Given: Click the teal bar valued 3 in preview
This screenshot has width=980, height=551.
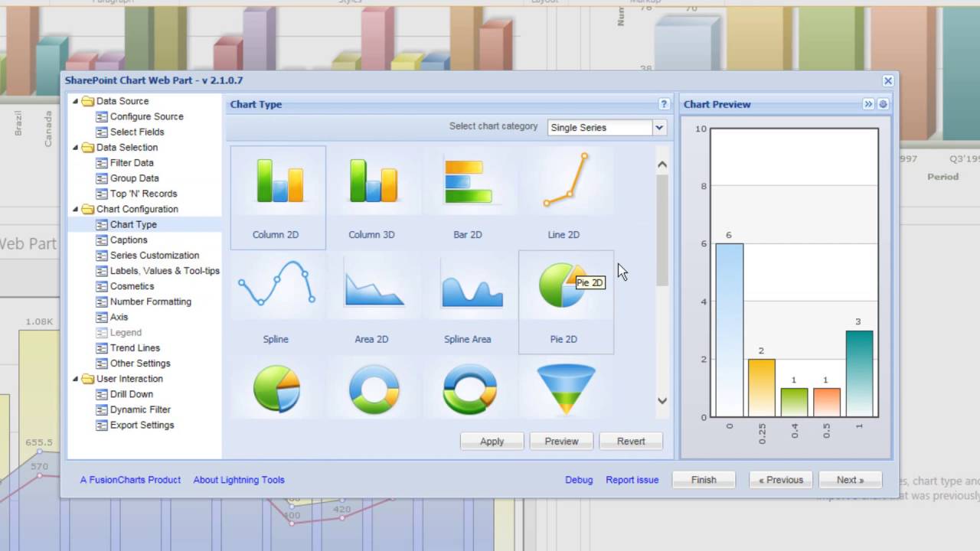Looking at the screenshot, I should coord(859,373).
